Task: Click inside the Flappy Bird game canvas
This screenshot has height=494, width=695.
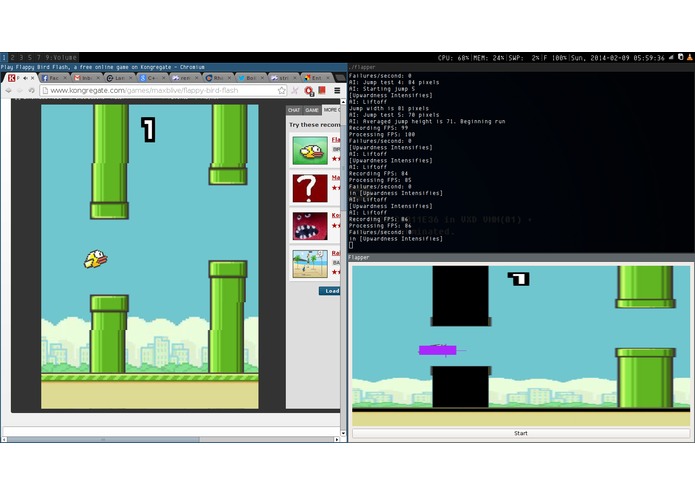Action: 150,256
